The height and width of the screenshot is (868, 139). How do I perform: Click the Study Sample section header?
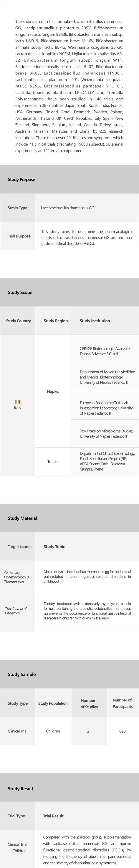click(22, 674)
